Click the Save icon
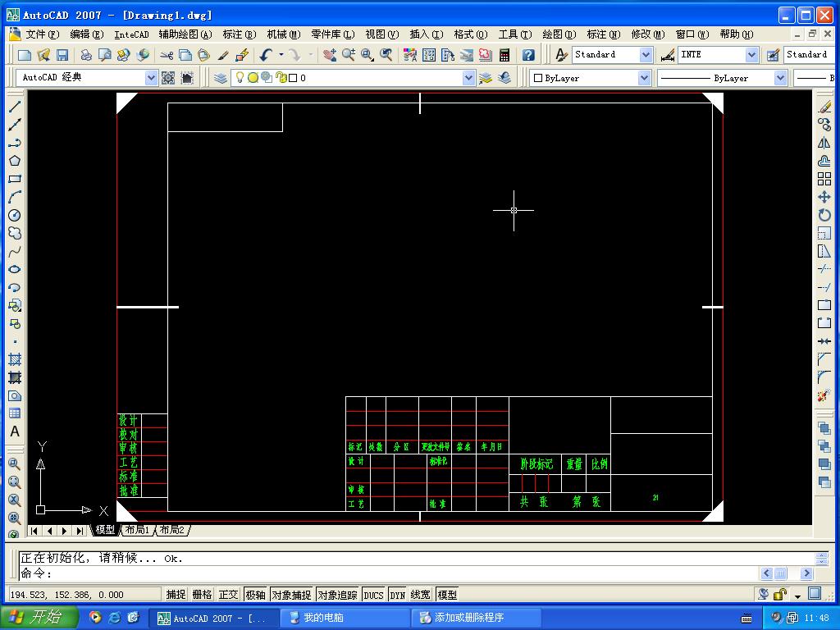840x630 pixels. click(62, 55)
